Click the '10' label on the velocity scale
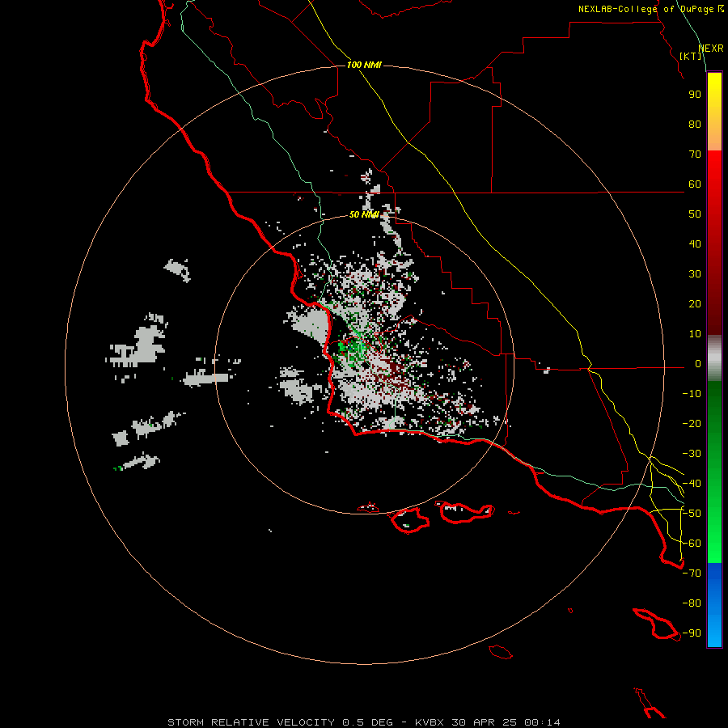This screenshot has height=728, width=728. tap(695, 334)
